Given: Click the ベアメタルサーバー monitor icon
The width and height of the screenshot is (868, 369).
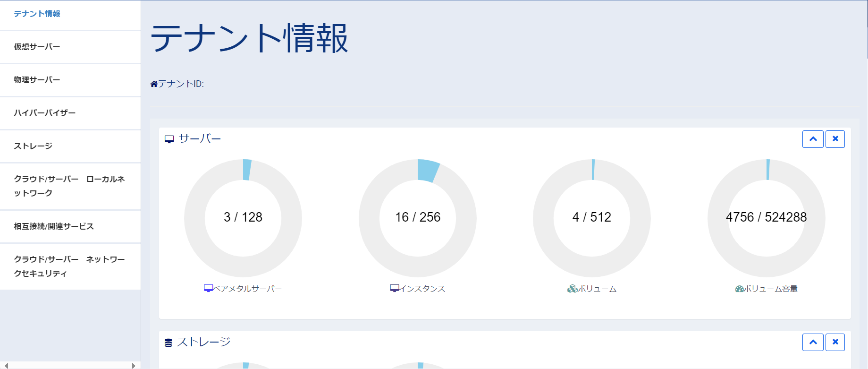Looking at the screenshot, I should coord(208,288).
